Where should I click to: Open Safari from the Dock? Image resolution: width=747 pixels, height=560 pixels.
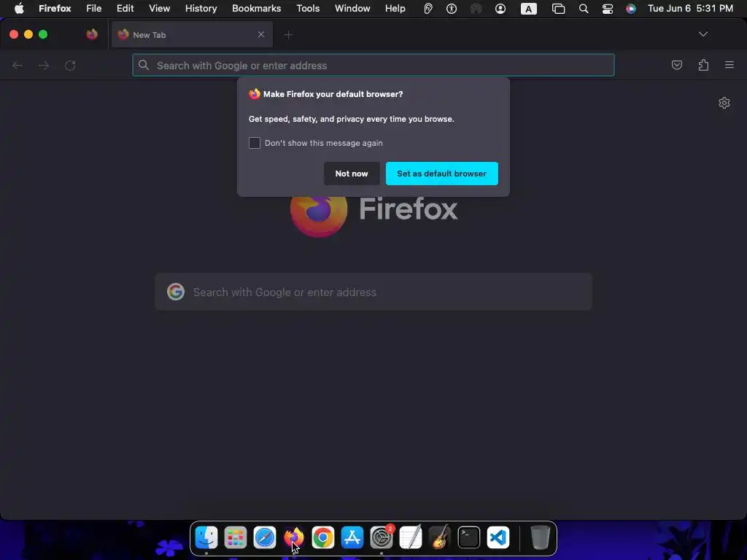[x=264, y=537]
